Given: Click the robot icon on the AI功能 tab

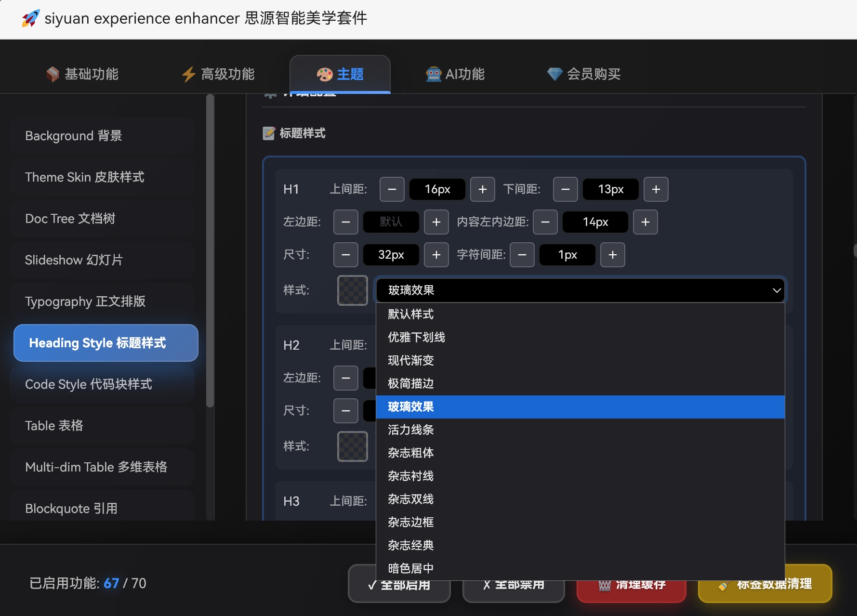Looking at the screenshot, I should pyautogui.click(x=433, y=74).
